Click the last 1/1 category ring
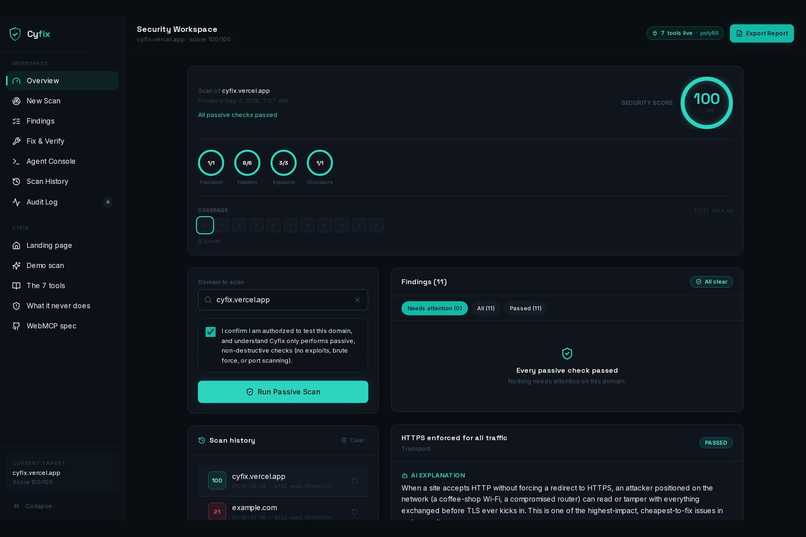 click(x=320, y=163)
